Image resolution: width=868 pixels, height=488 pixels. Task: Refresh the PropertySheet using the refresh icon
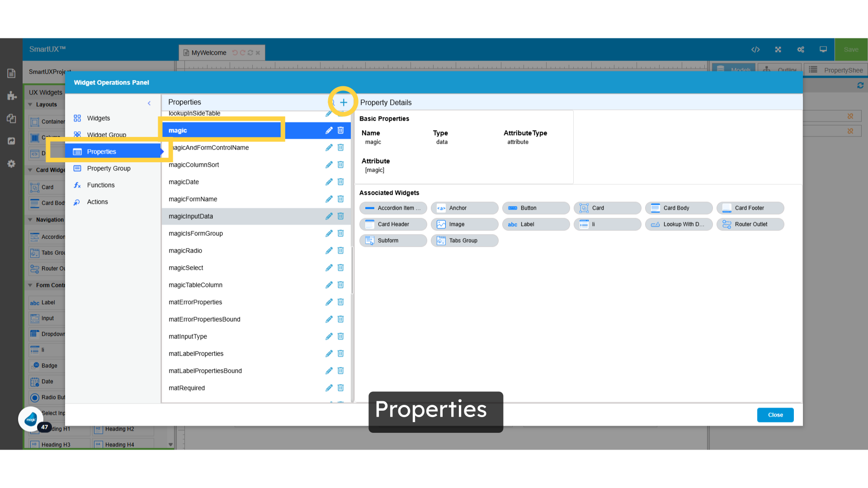(861, 85)
